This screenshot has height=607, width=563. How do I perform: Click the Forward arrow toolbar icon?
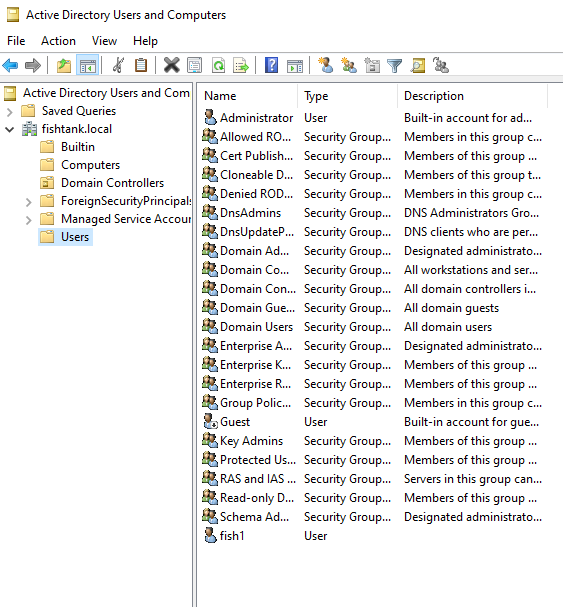(33, 65)
